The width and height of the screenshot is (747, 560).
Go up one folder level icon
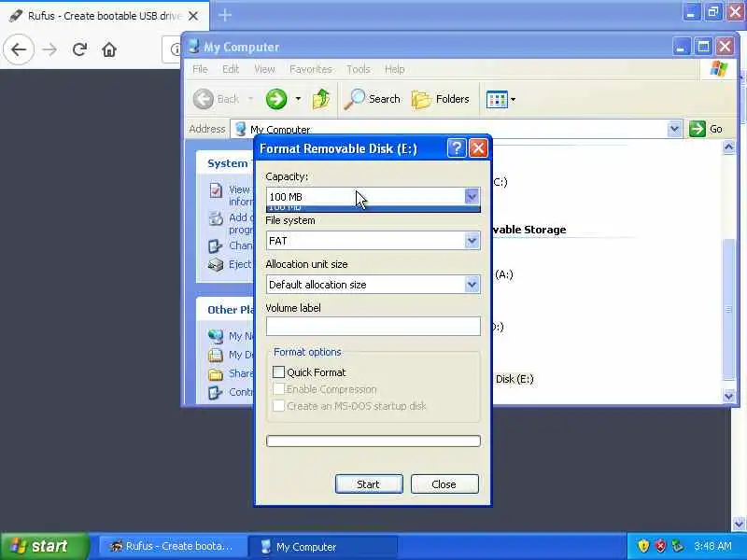click(321, 99)
